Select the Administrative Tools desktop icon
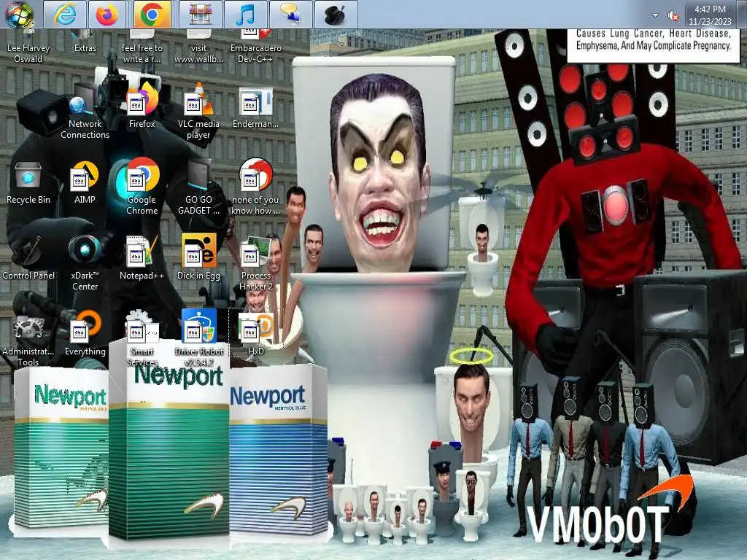Image resolution: width=747 pixels, height=560 pixels. coord(28,339)
